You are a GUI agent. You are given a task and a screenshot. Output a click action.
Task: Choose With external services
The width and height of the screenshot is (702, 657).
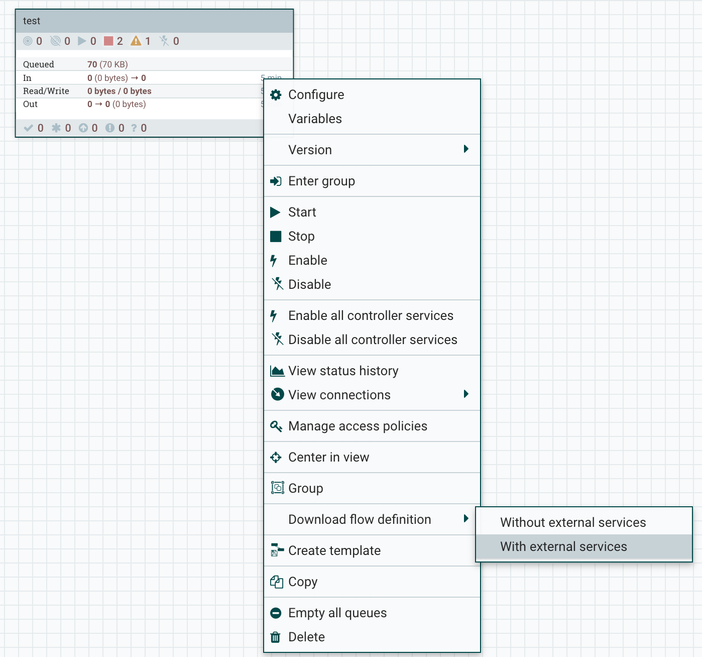pos(584,546)
